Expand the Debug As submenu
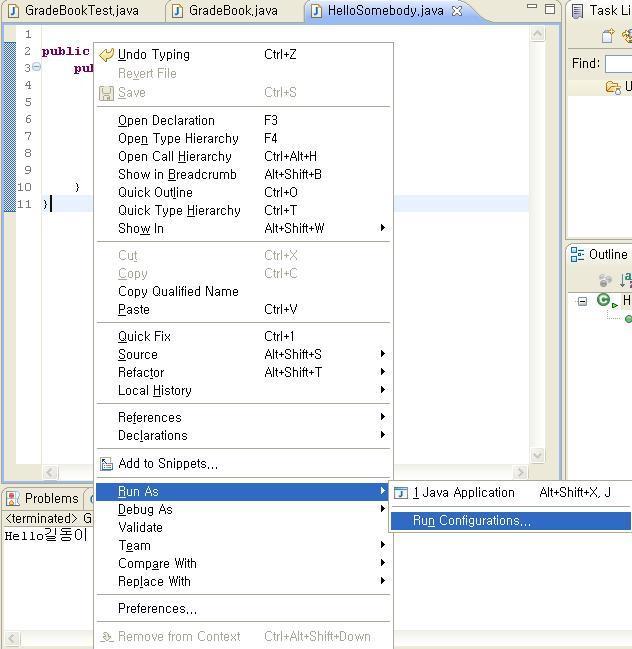 [x=244, y=510]
